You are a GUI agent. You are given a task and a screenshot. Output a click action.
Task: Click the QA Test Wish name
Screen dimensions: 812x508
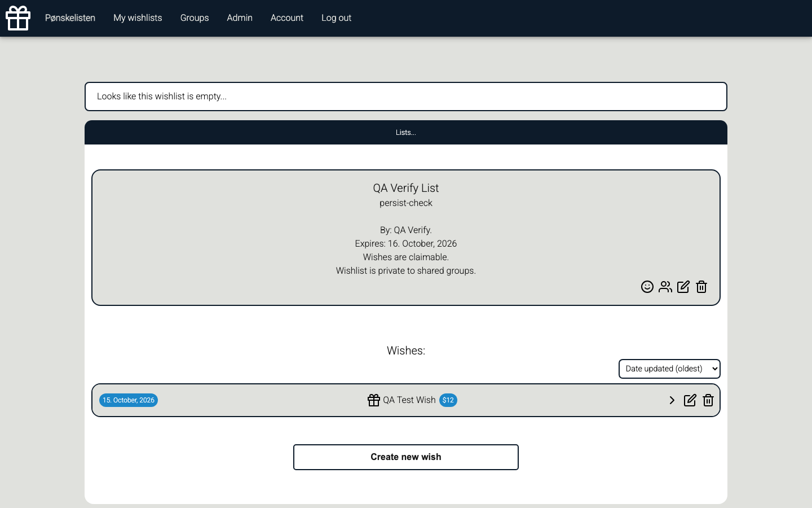409,400
